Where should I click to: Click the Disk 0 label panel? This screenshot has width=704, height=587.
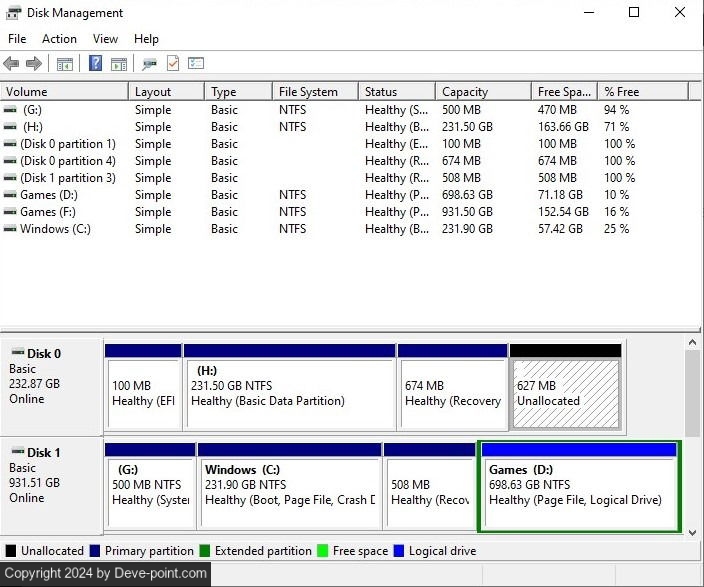coord(52,385)
